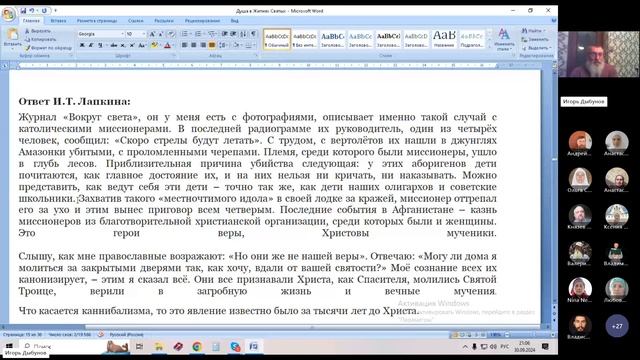
Task: Increase paragraph indent
Action: 233,34
